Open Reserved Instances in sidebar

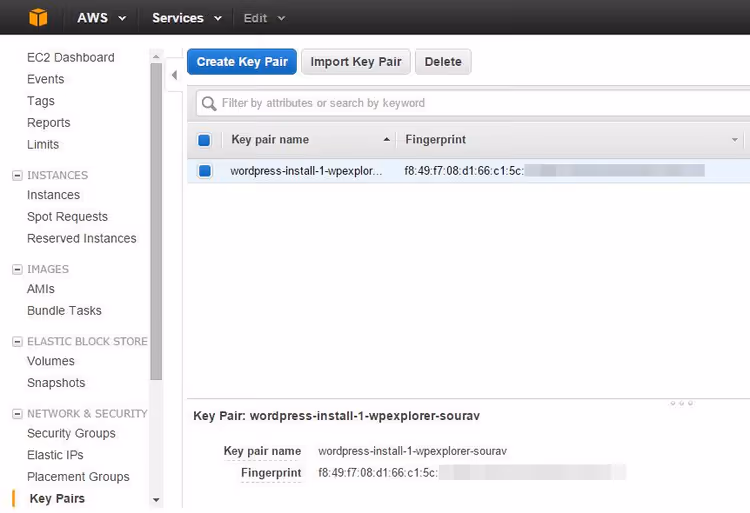coord(82,239)
